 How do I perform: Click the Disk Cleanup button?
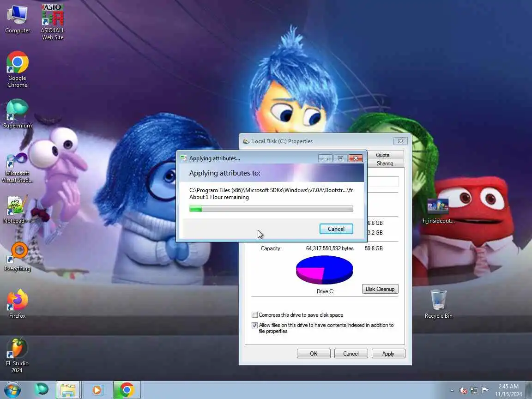click(x=380, y=289)
